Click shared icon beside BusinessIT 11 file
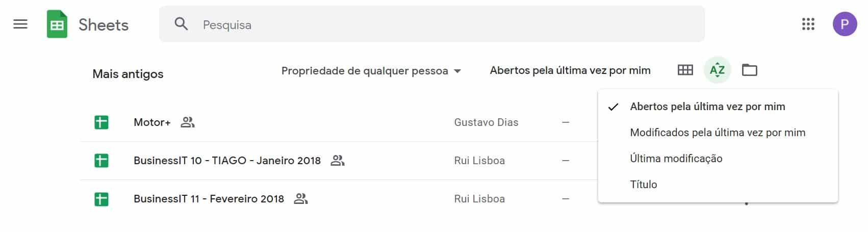 [301, 199]
